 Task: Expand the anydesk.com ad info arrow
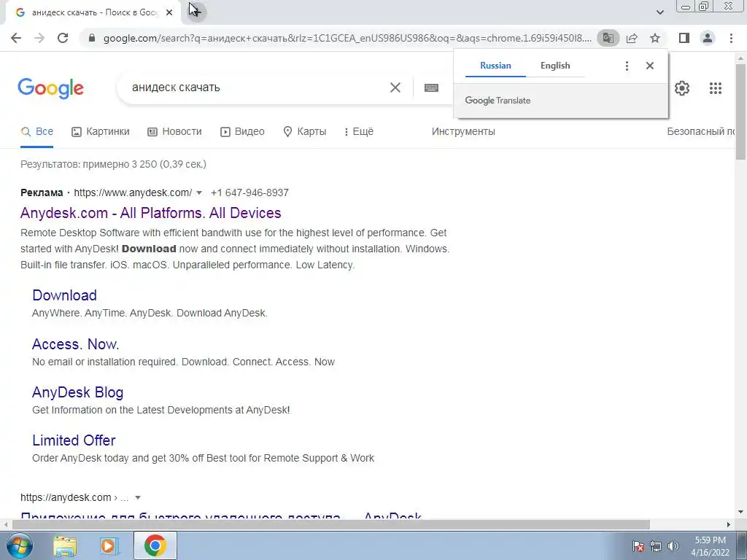[x=199, y=192]
